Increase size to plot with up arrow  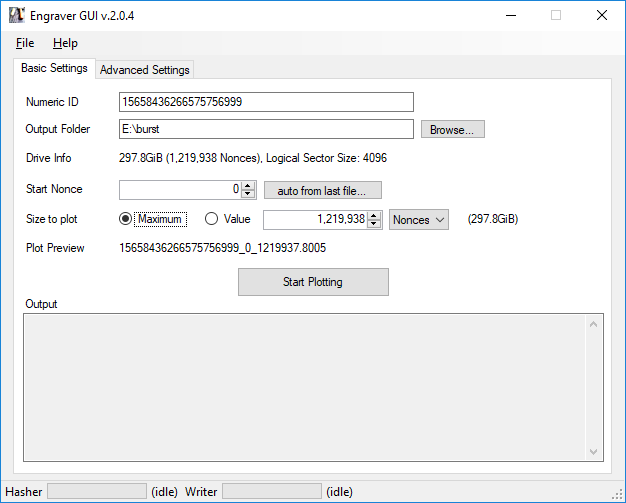point(374,216)
